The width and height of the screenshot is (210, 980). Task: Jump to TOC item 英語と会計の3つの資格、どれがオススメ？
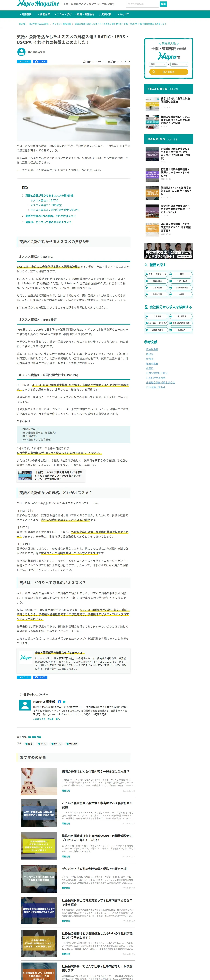[50, 216]
